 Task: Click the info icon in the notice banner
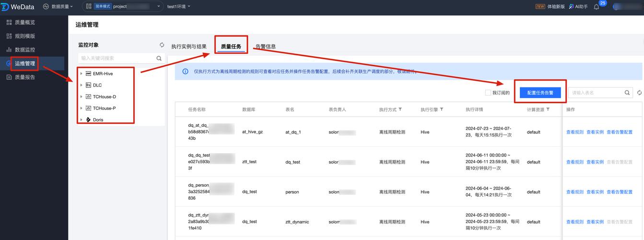[186, 72]
